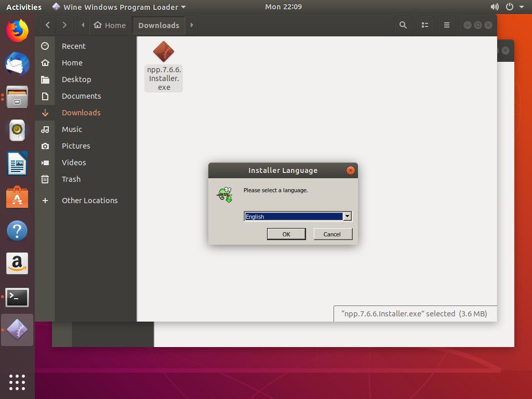
Task: Switch to the Home tab in path bar
Action: click(x=110, y=24)
